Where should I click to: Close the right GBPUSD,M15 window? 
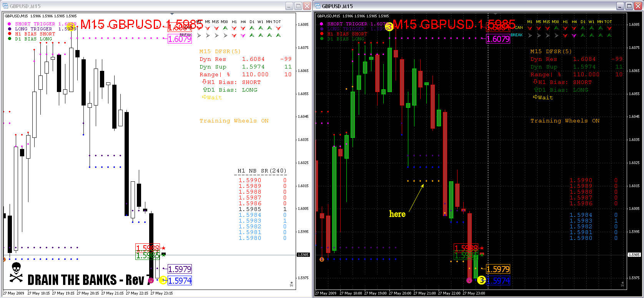click(638, 6)
